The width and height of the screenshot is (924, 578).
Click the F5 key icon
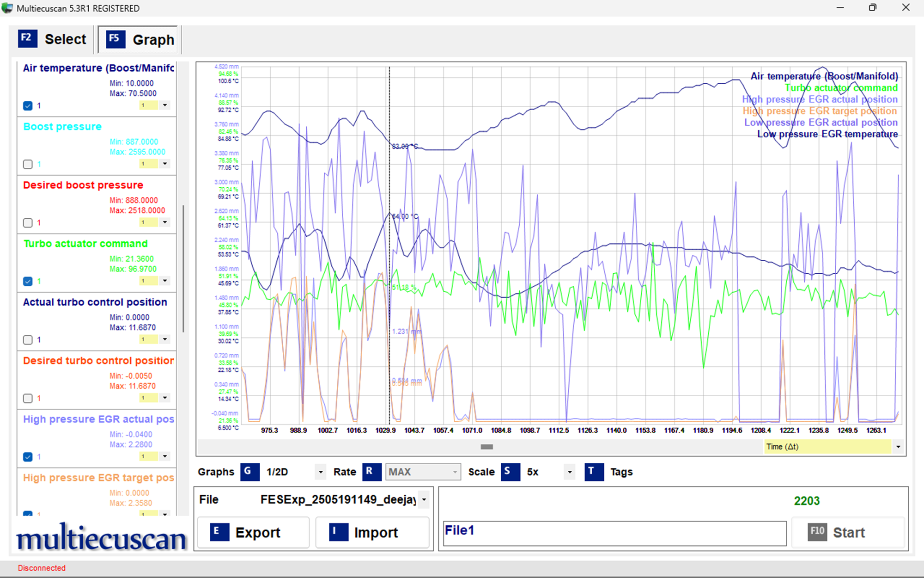115,39
